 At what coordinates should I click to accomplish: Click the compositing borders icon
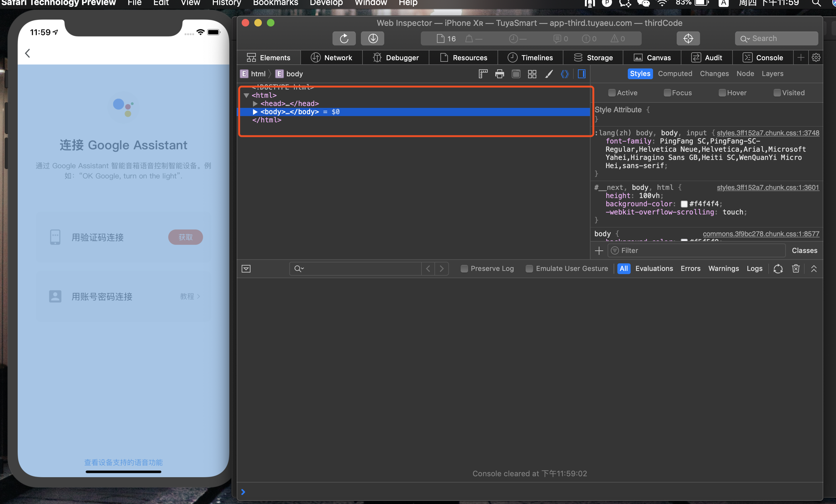click(516, 73)
